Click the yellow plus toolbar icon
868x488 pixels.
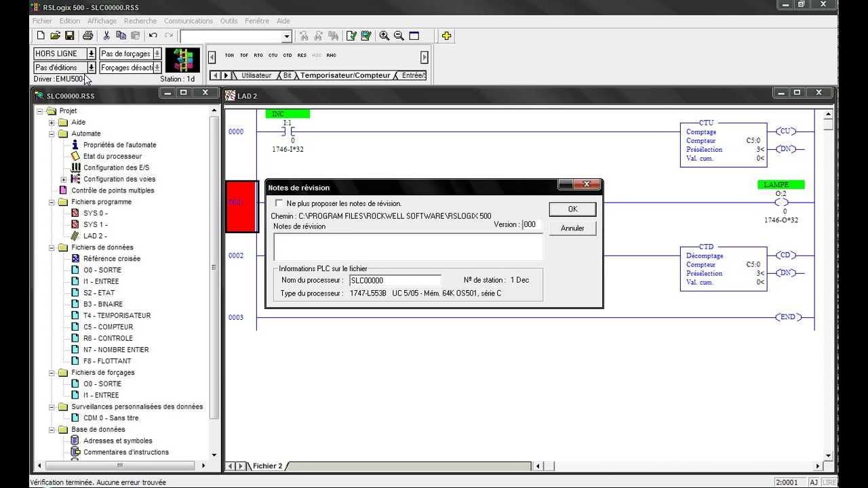(x=446, y=36)
